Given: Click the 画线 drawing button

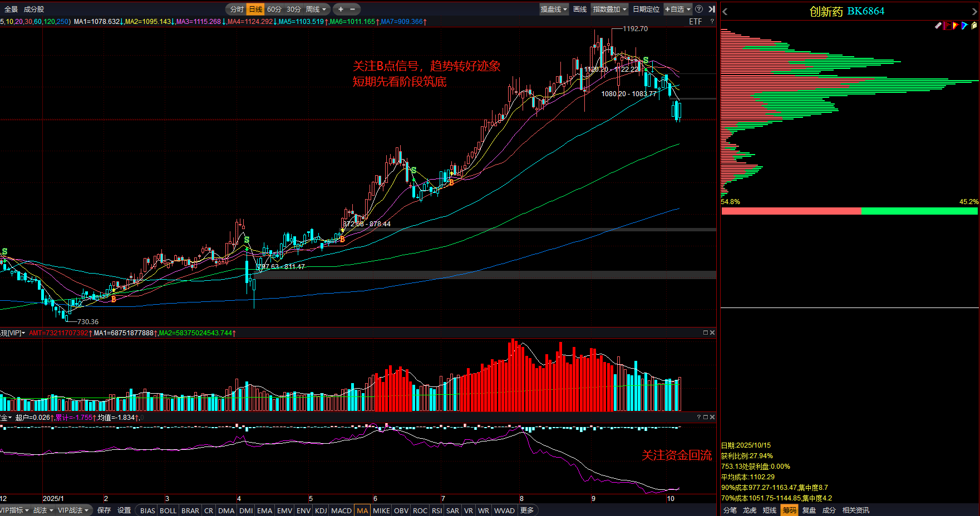Looking at the screenshot, I should [580, 9].
